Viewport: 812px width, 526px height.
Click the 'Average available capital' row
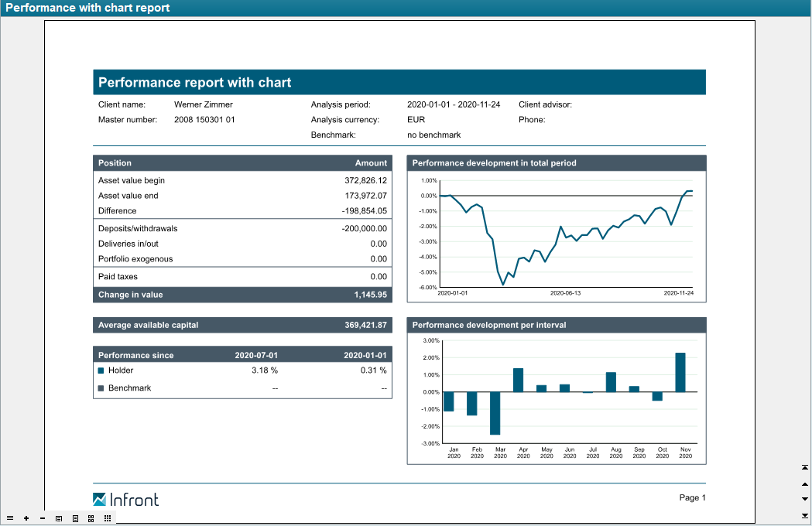click(x=242, y=325)
